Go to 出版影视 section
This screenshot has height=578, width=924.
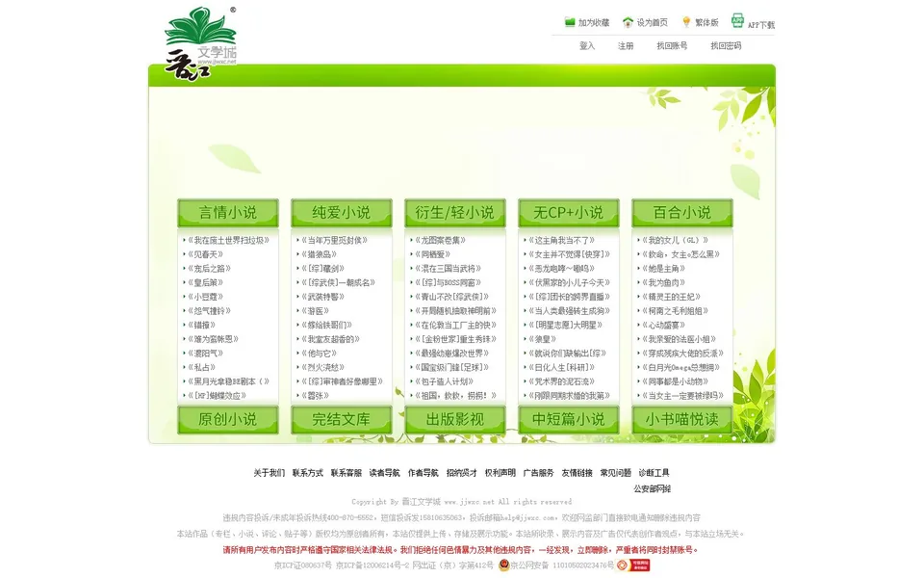[x=455, y=419]
